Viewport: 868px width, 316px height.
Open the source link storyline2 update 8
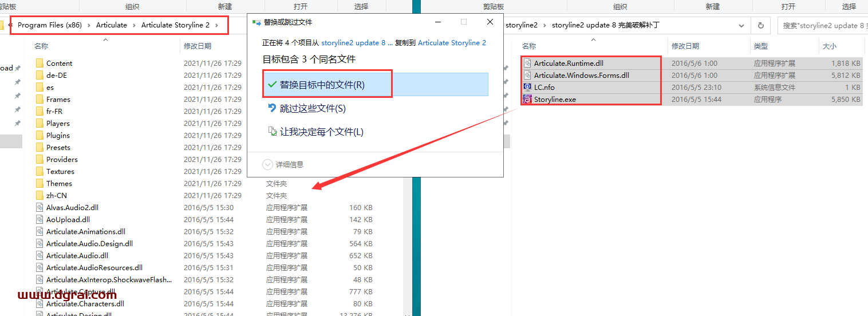click(357, 42)
